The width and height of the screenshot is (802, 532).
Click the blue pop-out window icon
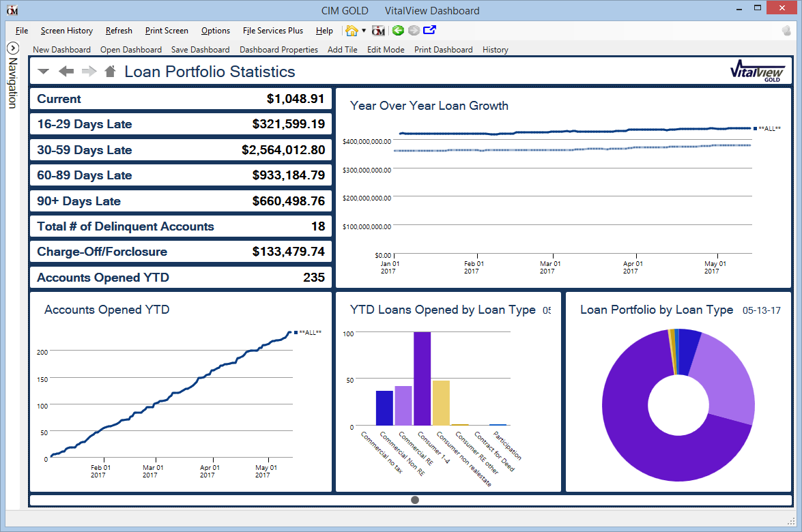429,30
